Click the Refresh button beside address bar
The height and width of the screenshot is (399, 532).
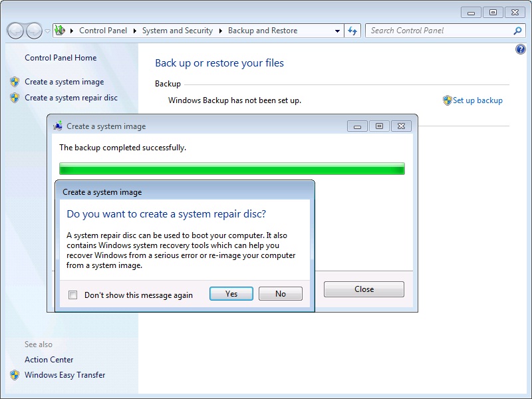point(352,31)
